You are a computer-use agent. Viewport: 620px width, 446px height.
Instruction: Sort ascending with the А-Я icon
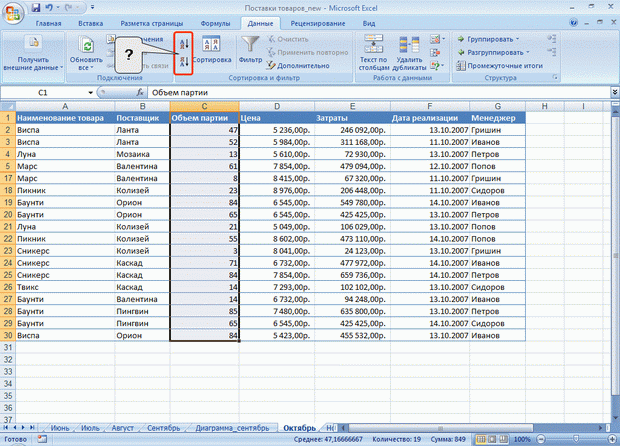[184, 43]
